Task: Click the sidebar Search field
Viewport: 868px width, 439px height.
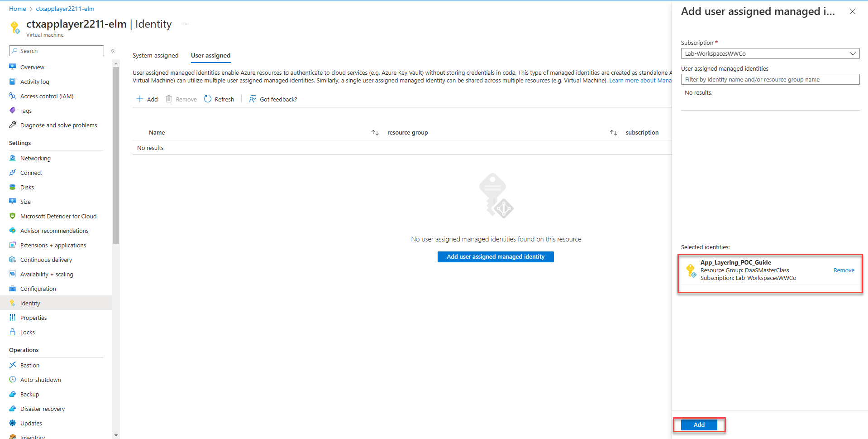Action: (x=57, y=51)
